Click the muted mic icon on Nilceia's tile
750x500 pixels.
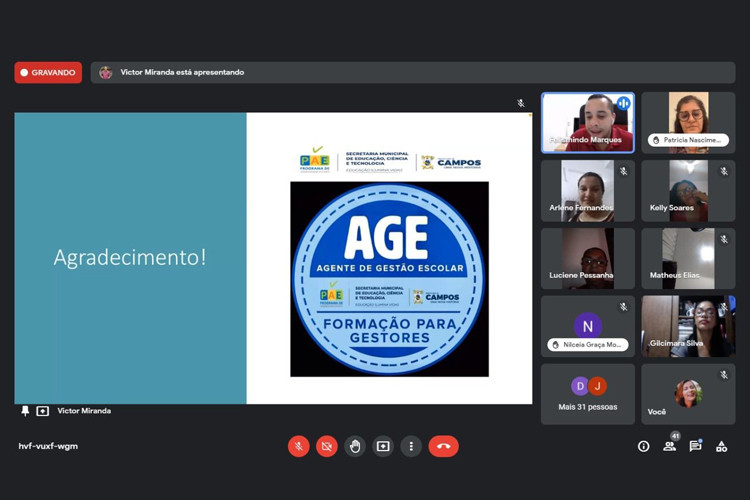(624, 307)
